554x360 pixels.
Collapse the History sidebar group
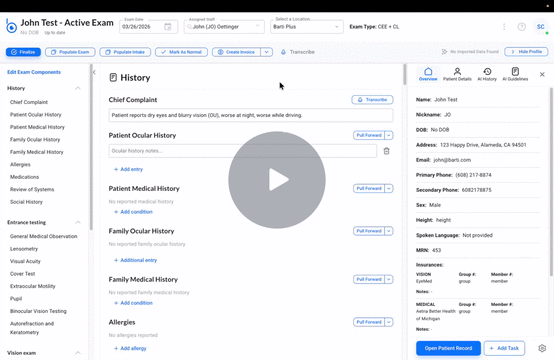[78, 88]
